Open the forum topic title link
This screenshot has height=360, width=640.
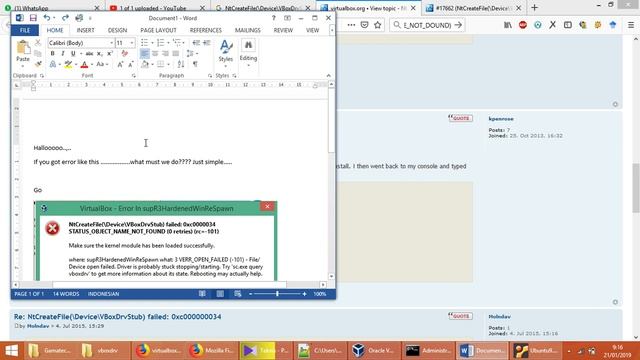(x=118, y=317)
